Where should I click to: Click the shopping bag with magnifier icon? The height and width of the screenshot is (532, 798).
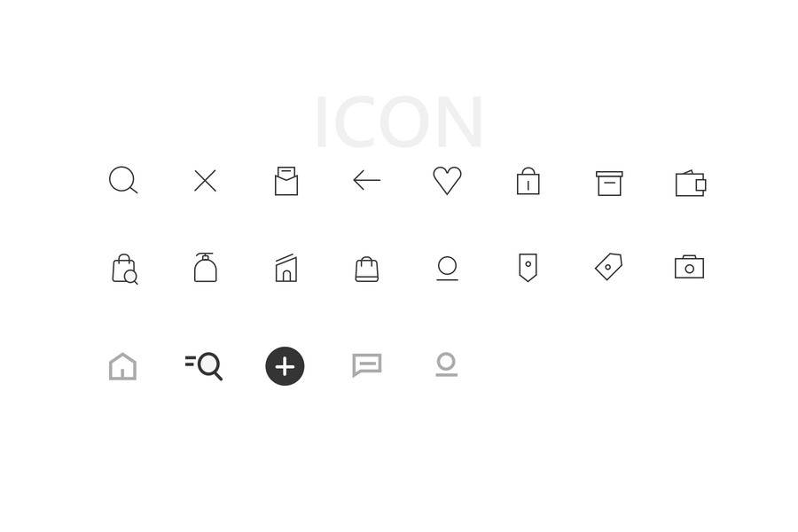(x=125, y=269)
